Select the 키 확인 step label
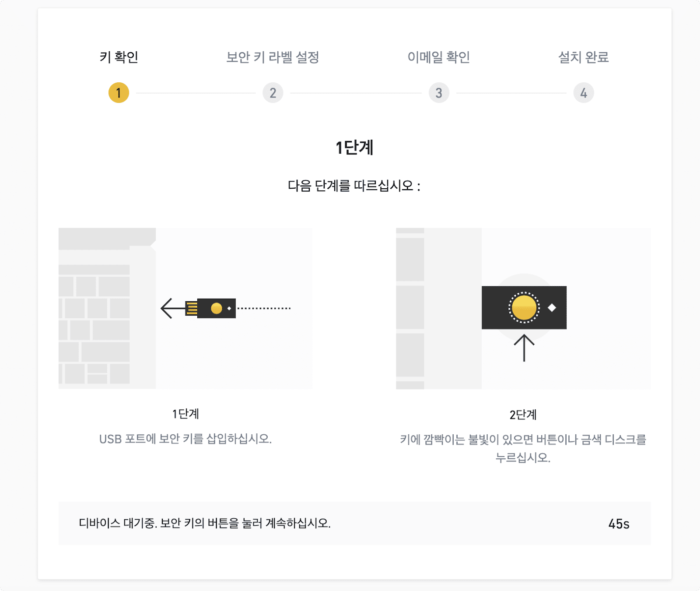The width and height of the screenshot is (700, 591). (119, 57)
